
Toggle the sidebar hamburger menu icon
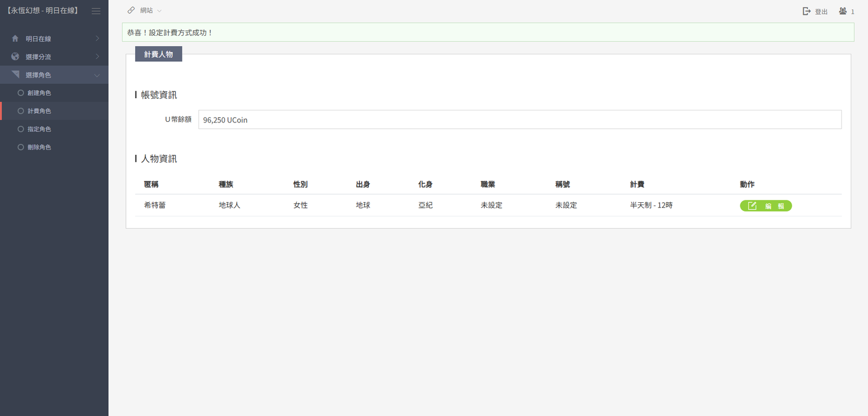point(96,11)
